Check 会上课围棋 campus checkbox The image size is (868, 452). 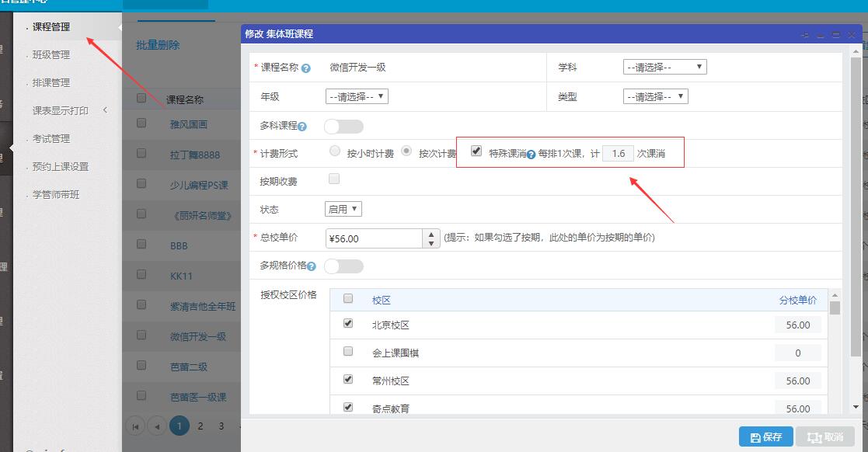pyautogui.click(x=348, y=351)
